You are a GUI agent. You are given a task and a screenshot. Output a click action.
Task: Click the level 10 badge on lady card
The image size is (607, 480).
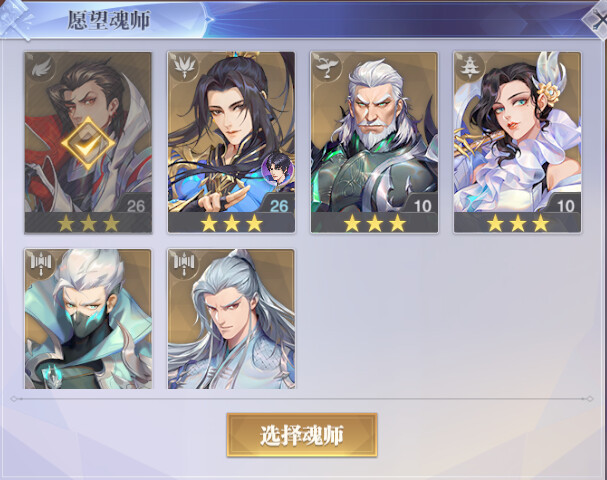click(x=566, y=206)
